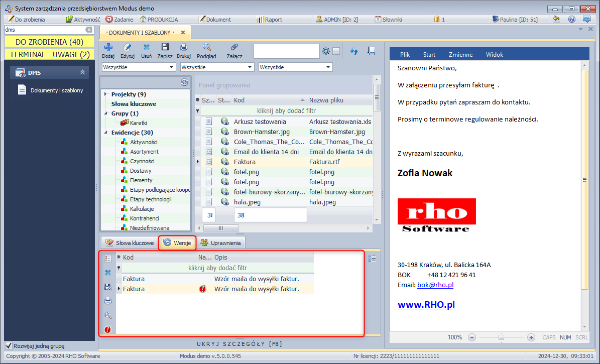The image size is (600, 364).
Task: Sort by the Kod column header
Action: coord(268,100)
